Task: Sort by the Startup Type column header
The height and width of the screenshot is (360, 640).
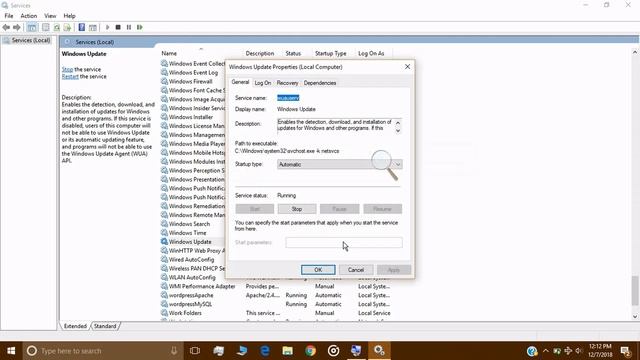Action: coord(331,53)
